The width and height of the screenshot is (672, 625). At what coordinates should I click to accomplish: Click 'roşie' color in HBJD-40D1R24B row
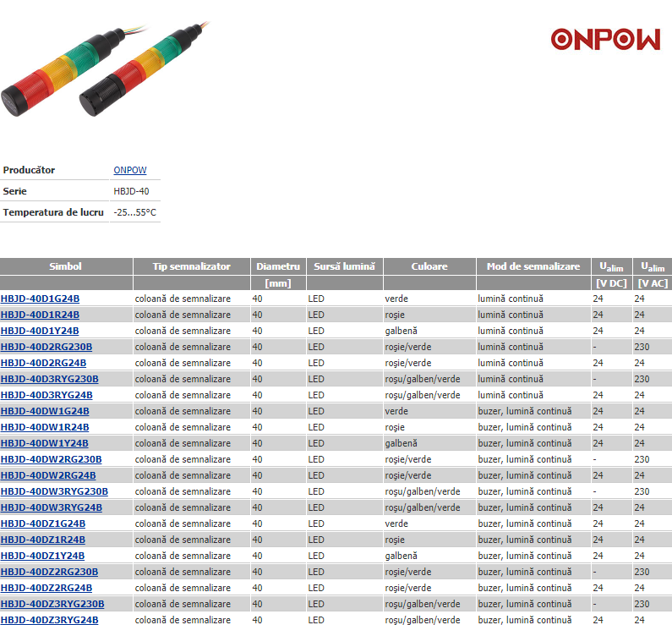[395, 315]
